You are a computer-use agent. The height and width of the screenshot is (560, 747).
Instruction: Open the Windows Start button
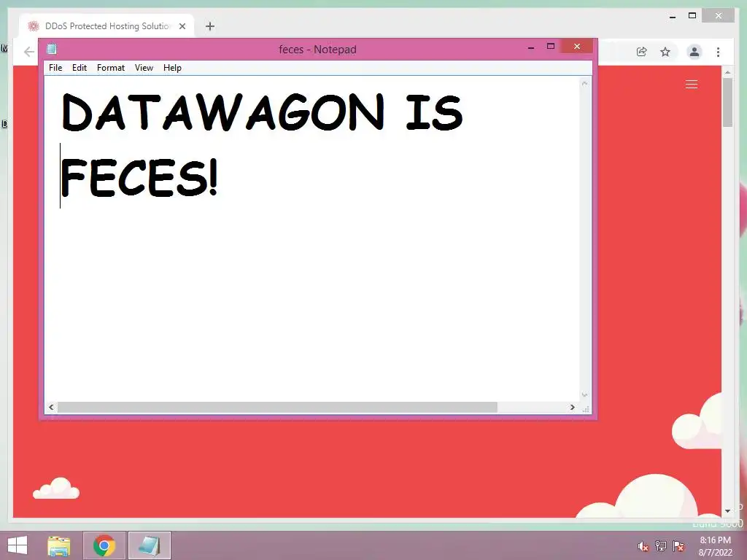(18, 545)
